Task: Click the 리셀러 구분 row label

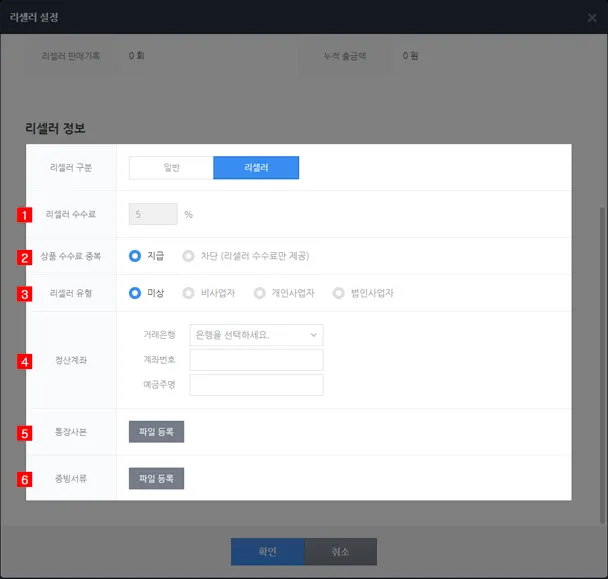Action: 71,168
